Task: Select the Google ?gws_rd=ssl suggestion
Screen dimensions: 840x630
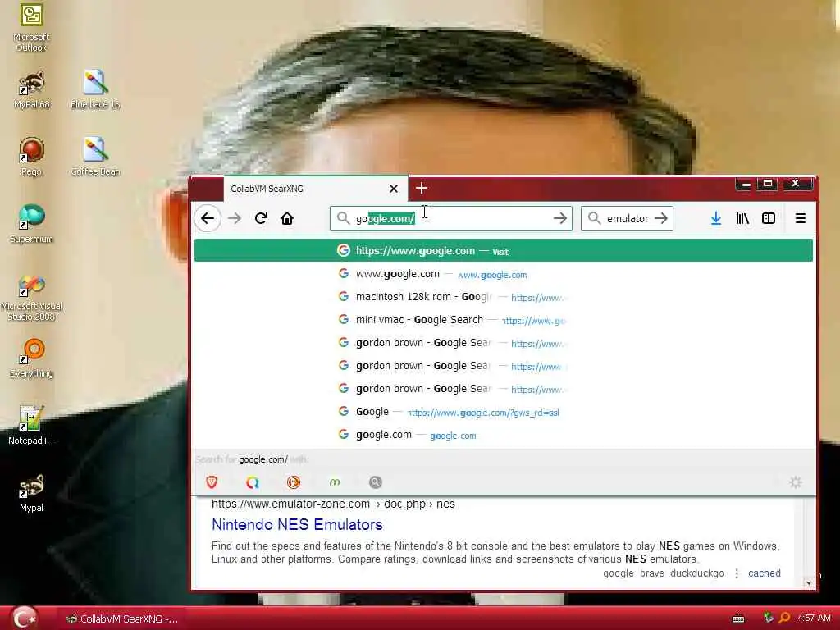Action: pos(504,412)
